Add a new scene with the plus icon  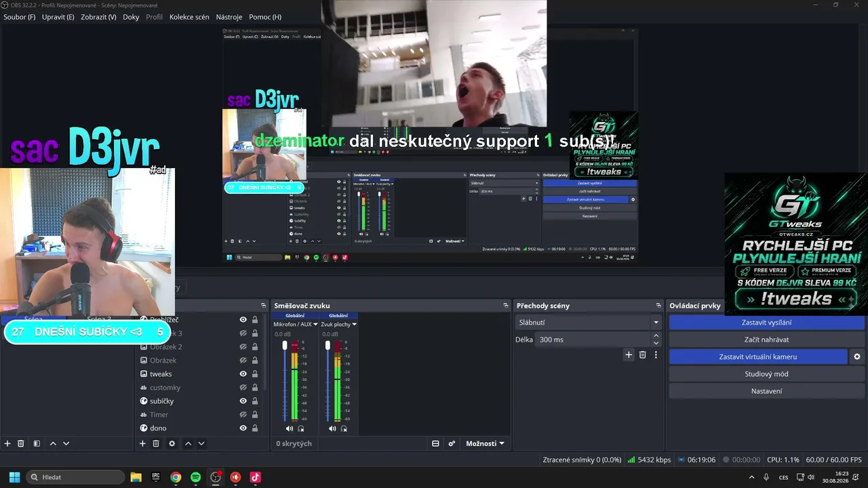pyautogui.click(x=7, y=443)
